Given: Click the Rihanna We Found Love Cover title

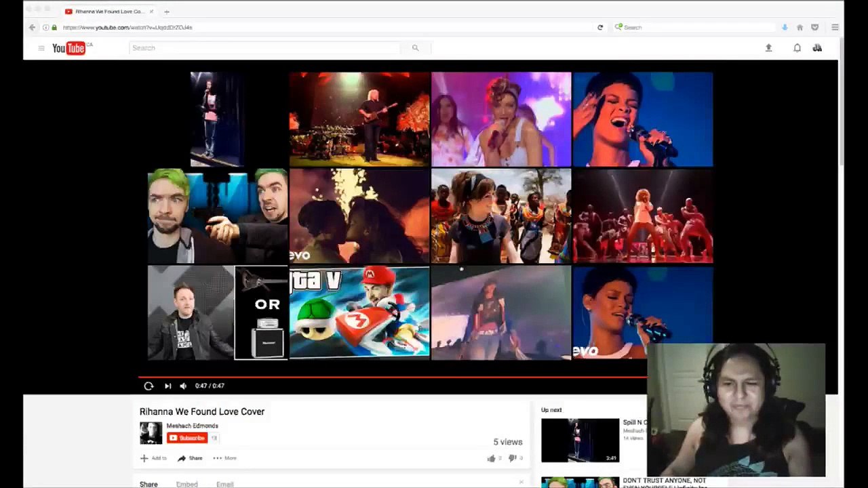Looking at the screenshot, I should pyautogui.click(x=202, y=412).
